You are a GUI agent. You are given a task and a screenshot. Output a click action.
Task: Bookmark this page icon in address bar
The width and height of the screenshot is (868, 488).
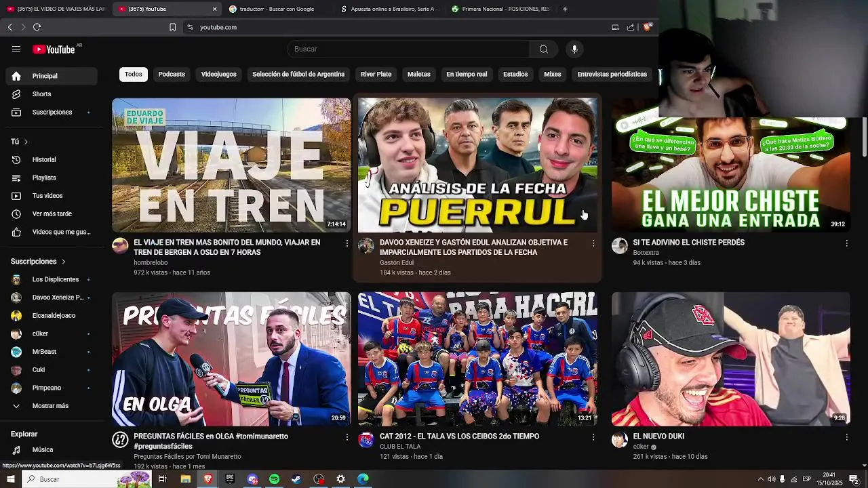pyautogui.click(x=172, y=27)
